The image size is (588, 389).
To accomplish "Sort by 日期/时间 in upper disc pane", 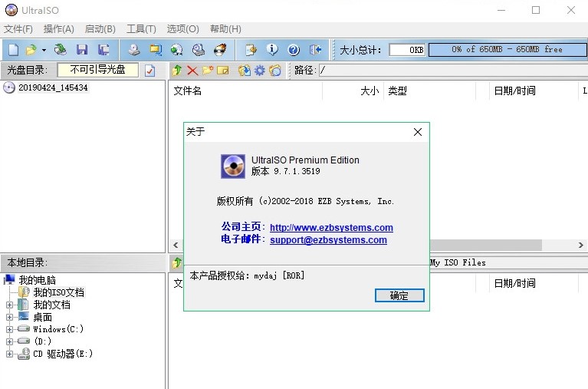I will 534,91.
